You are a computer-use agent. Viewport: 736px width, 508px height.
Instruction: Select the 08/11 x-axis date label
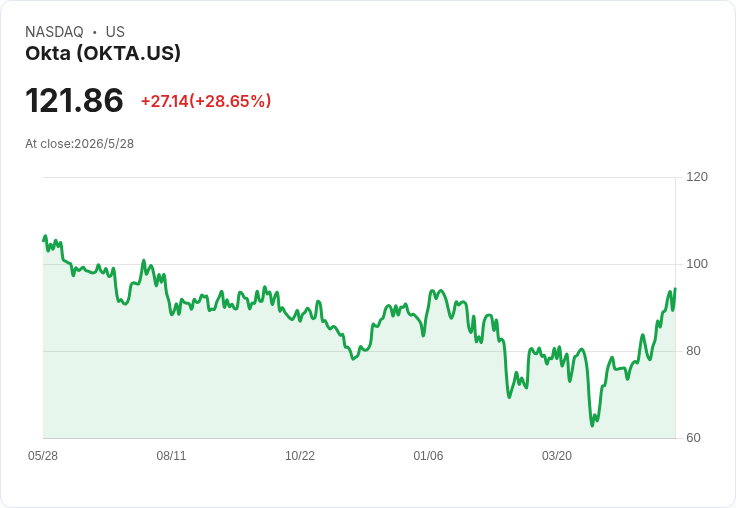click(171, 456)
